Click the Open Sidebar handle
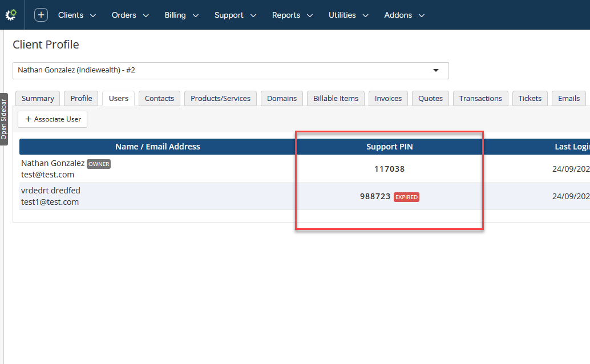The image size is (590, 364). 4,119
